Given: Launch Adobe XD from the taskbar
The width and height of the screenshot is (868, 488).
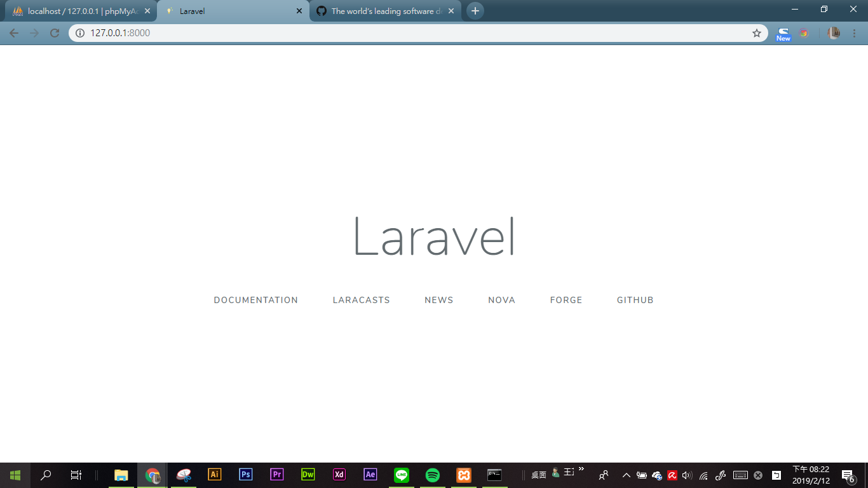Looking at the screenshot, I should click(339, 475).
